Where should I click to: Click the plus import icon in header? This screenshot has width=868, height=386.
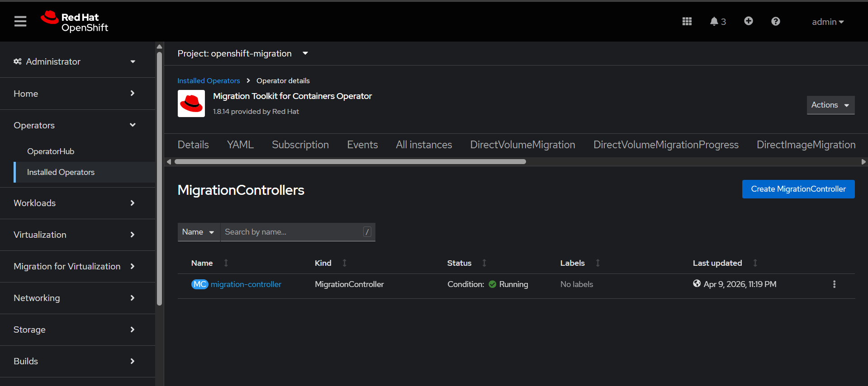coord(748,21)
